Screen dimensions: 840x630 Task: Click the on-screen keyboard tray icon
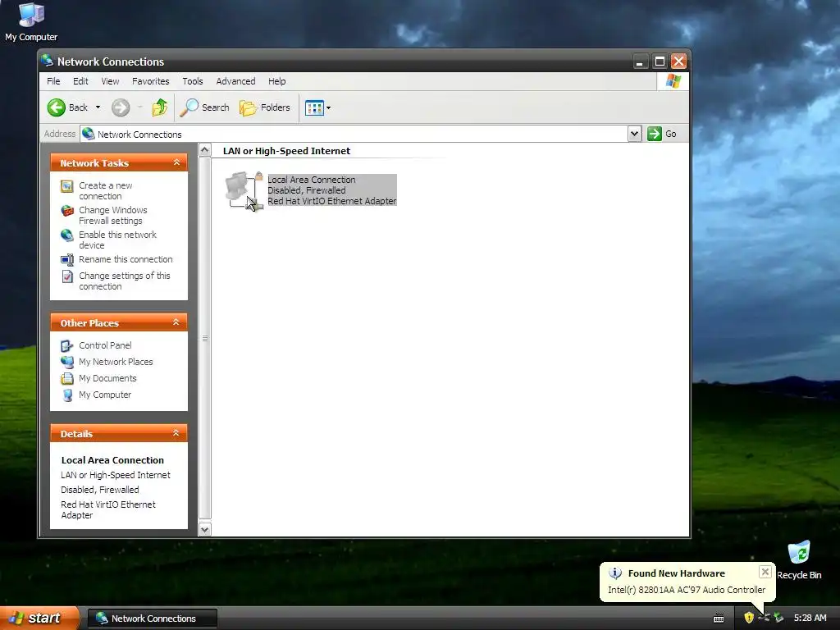tap(719, 619)
